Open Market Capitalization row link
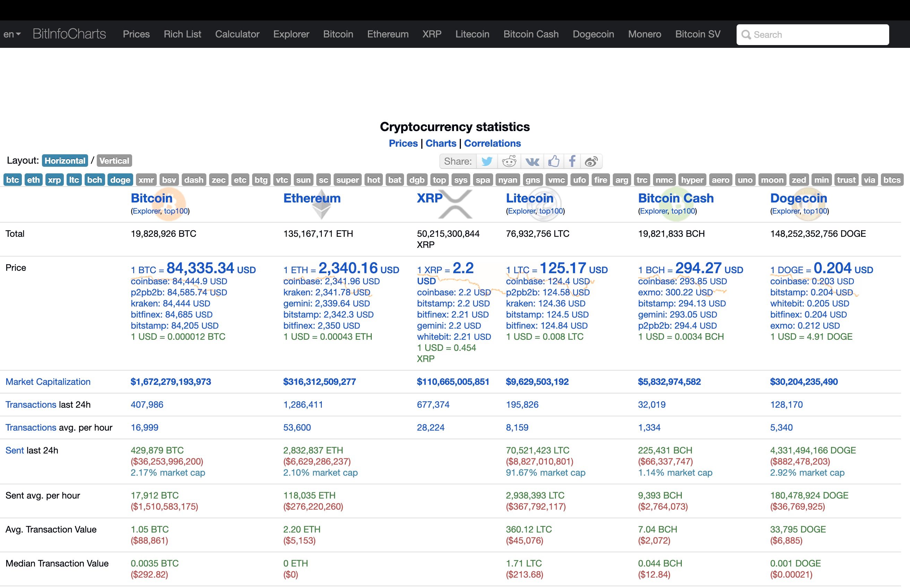 [48, 382]
